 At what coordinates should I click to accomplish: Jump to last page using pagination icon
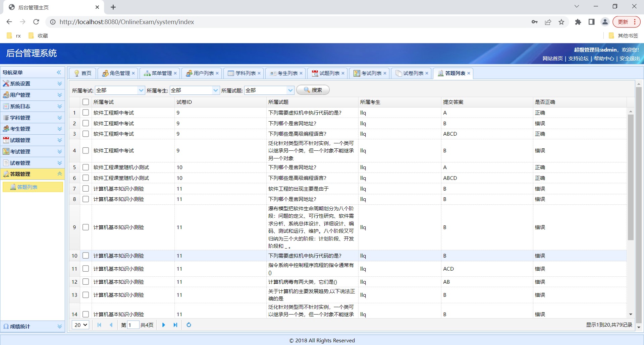tap(175, 325)
